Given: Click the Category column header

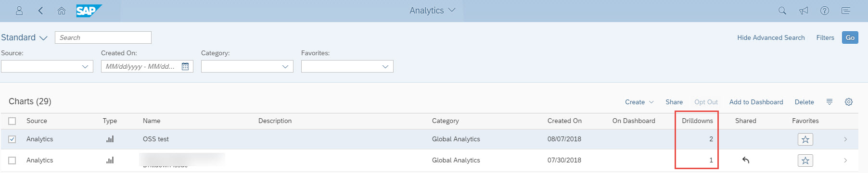Looking at the screenshot, I should coord(445,121).
